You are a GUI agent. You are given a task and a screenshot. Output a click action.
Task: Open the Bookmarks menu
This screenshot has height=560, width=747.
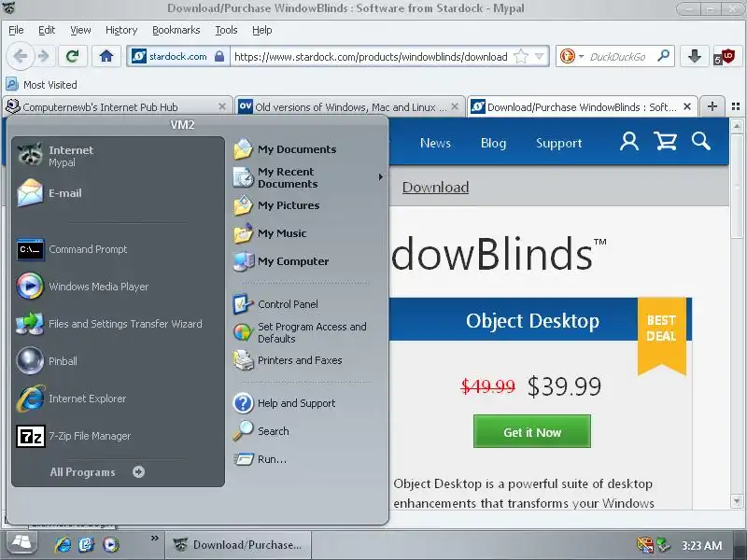176,30
